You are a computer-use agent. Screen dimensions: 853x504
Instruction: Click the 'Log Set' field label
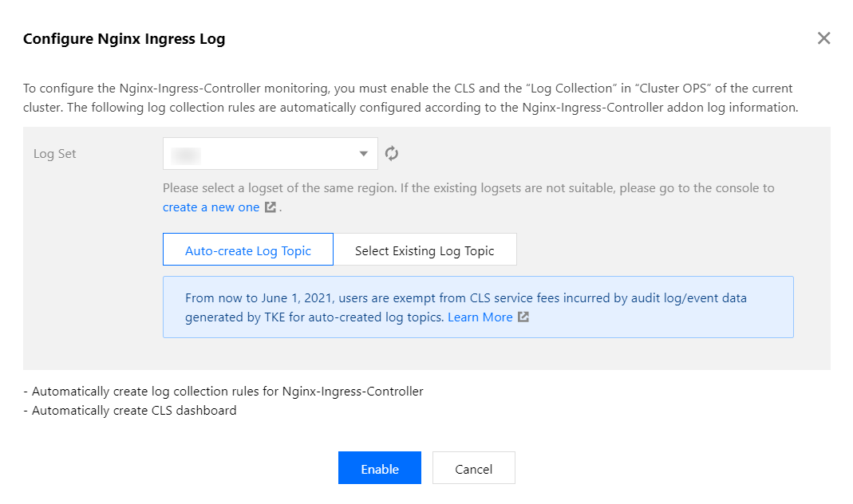point(55,154)
